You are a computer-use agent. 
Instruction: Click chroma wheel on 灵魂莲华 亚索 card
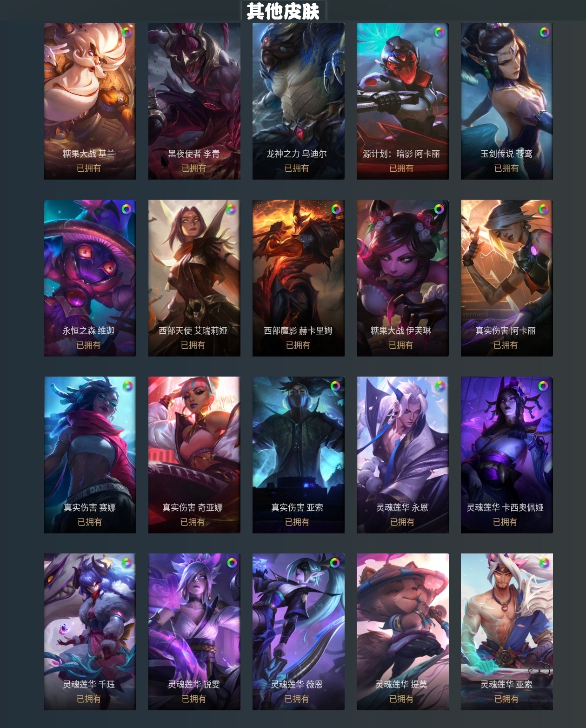[544, 563]
